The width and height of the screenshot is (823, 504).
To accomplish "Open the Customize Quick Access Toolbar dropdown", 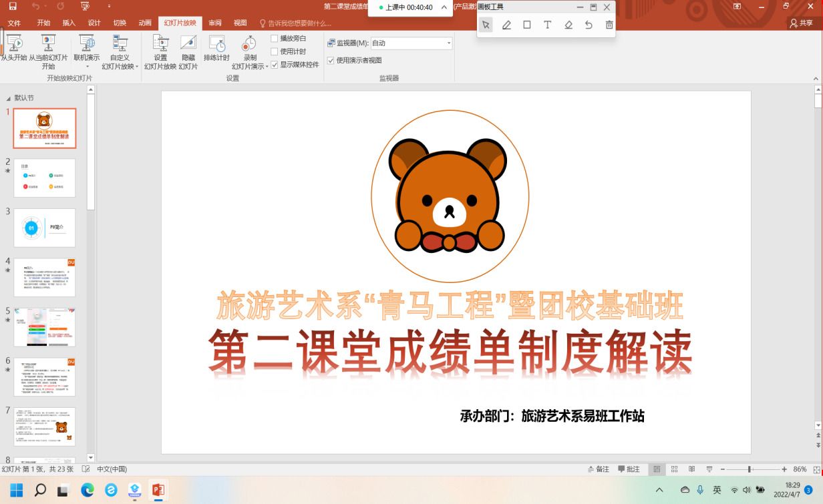I will tap(109, 7).
